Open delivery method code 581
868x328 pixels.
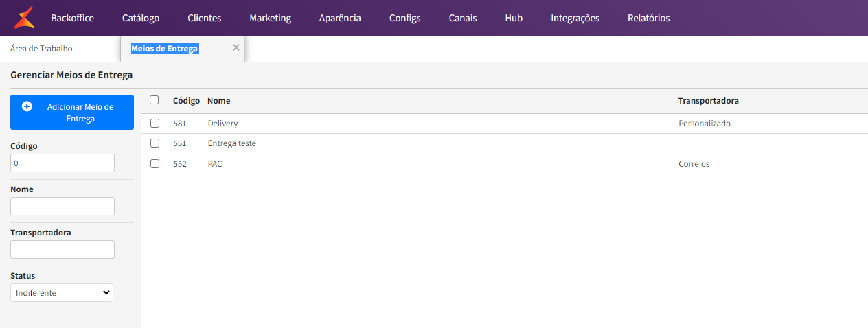180,124
